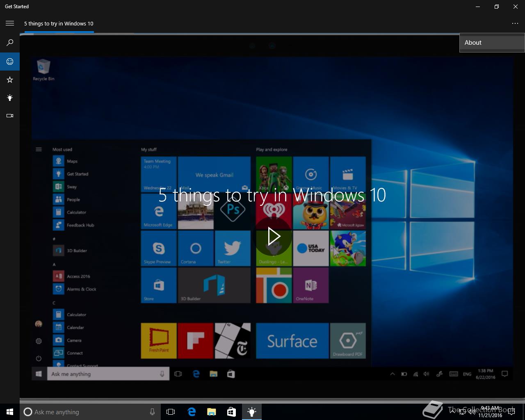This screenshot has height=420, width=525.
Task: Open File Explorer from the taskbar
Action: (x=212, y=412)
